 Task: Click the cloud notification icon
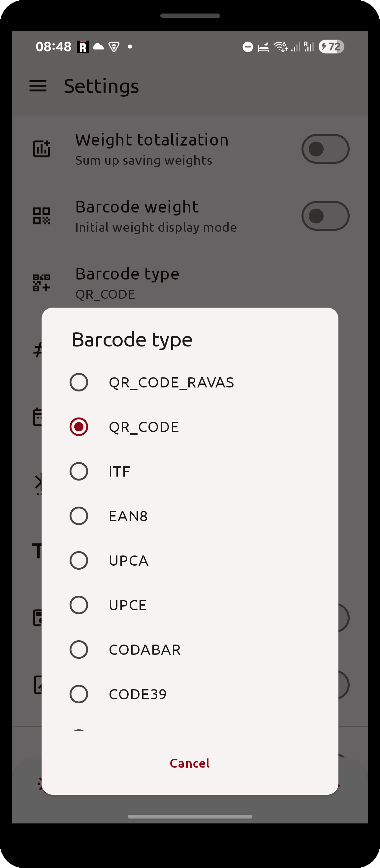[x=98, y=47]
